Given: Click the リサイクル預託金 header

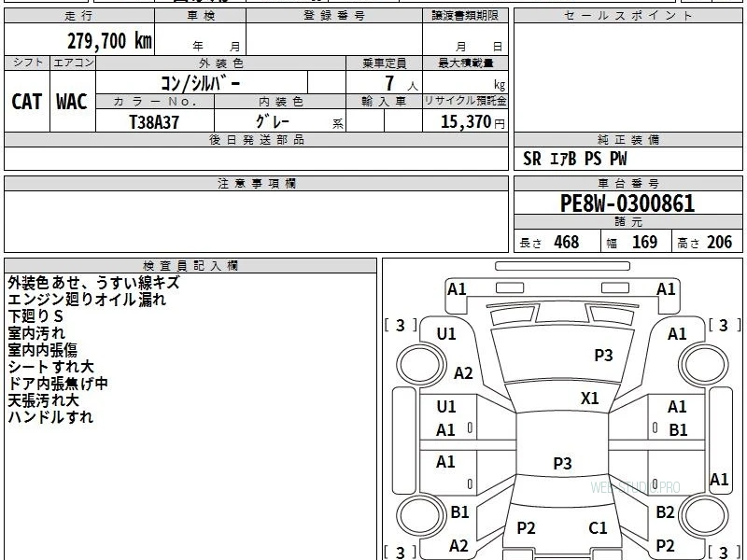Looking at the screenshot, I should point(465,101).
